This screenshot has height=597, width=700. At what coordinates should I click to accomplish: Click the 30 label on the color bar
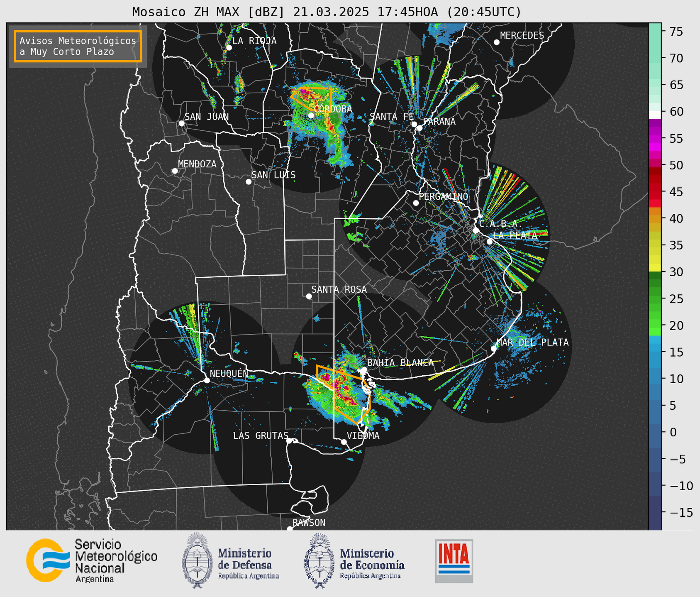point(676,272)
